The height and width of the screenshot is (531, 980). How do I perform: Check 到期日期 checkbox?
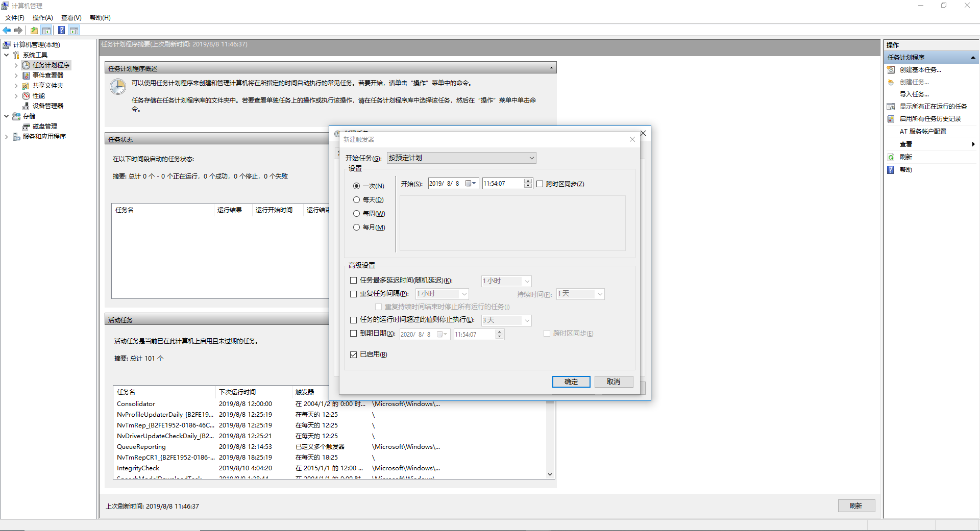tap(353, 334)
